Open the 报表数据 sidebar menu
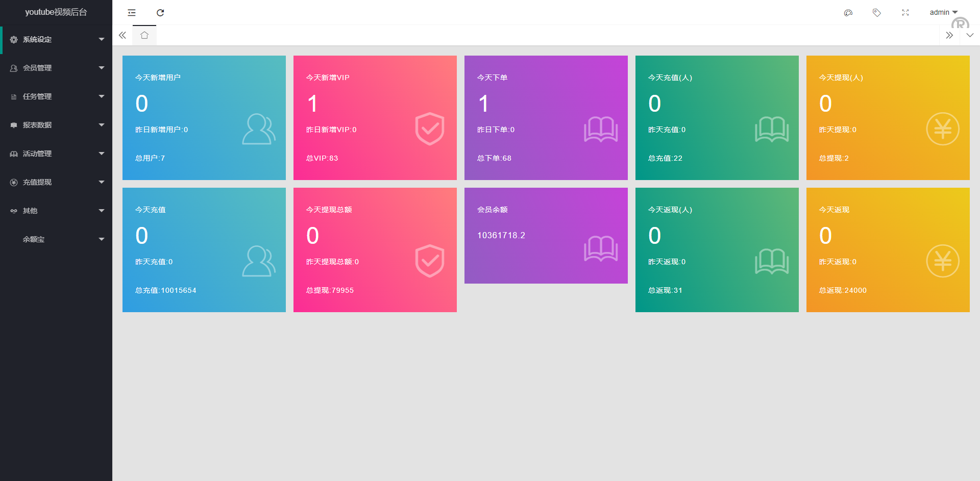Image resolution: width=980 pixels, height=481 pixels. coord(56,125)
